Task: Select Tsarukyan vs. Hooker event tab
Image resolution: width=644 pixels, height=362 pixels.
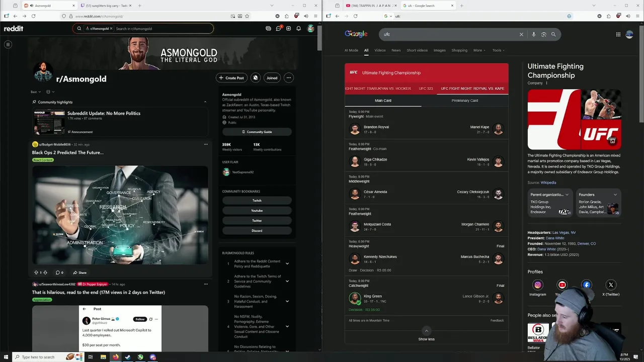Action: coord(378,88)
